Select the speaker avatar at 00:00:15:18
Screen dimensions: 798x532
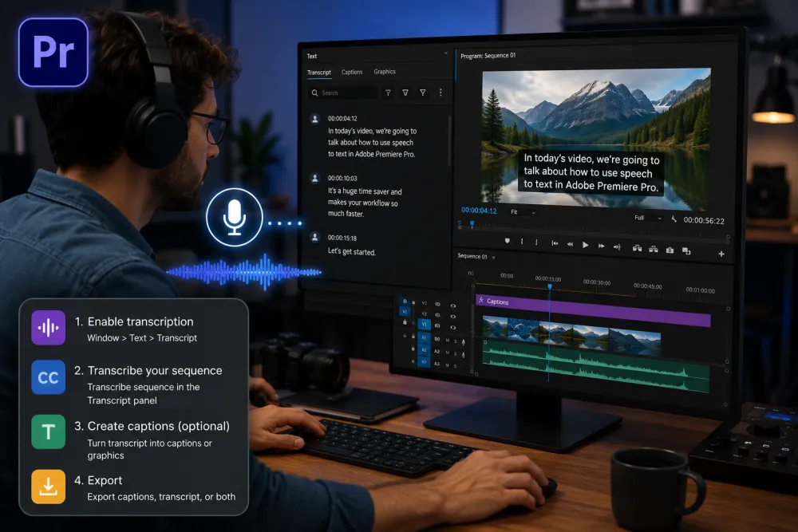click(315, 237)
